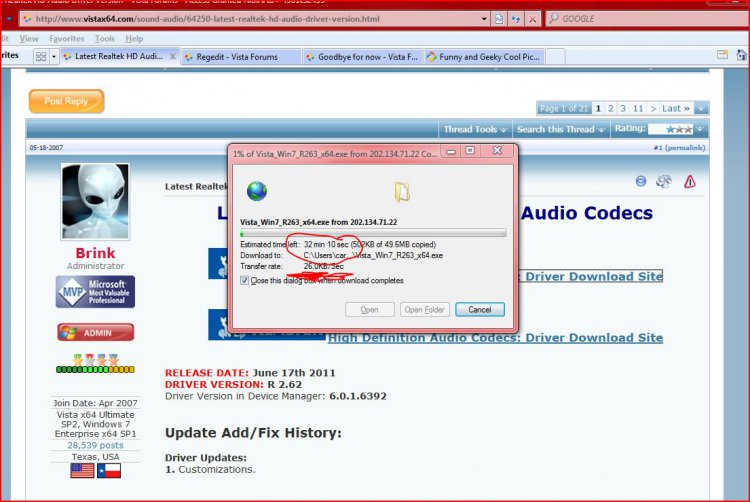Click the Post Reply button
Screen dimensions: 750x502
pos(66,101)
